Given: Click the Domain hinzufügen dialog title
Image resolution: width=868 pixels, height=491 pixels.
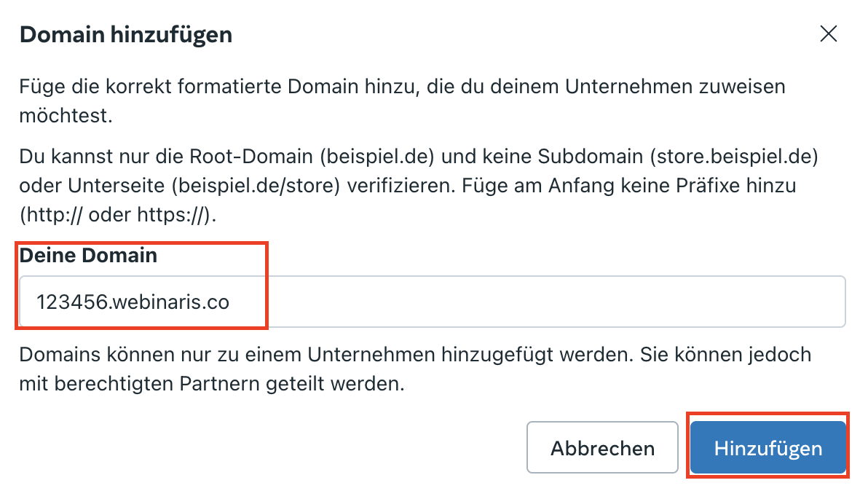Looking at the screenshot, I should point(126,35).
